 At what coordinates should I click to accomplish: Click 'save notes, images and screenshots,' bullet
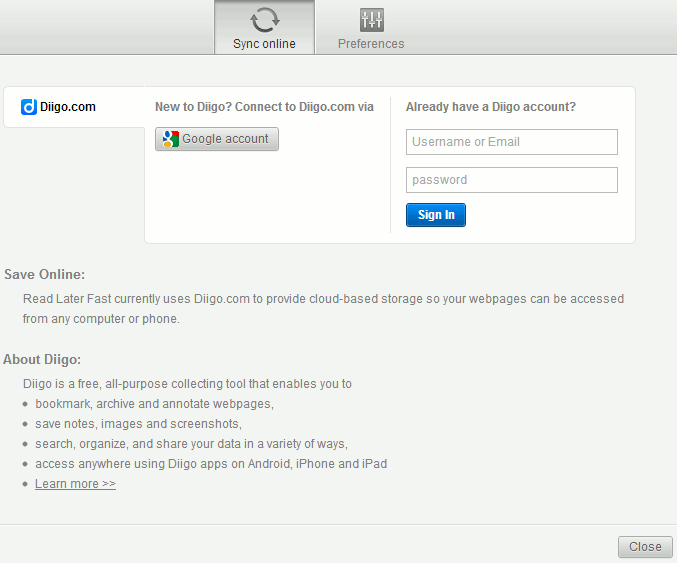coord(138,424)
